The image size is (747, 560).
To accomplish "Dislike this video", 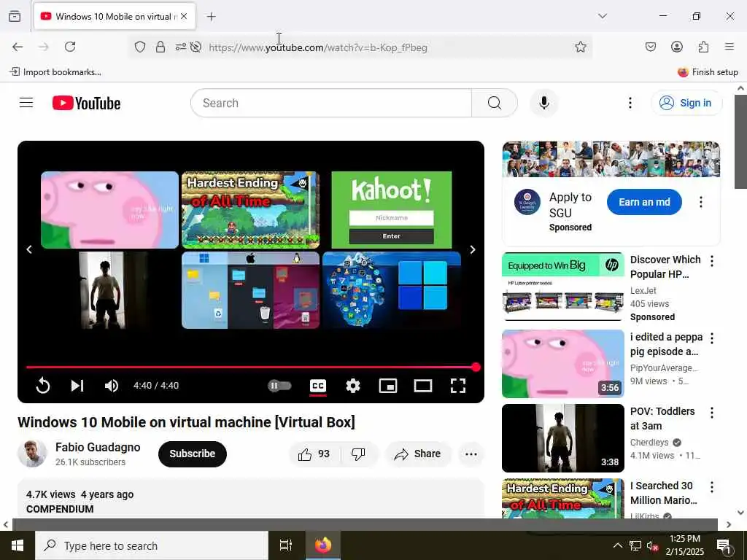I will tap(358, 454).
